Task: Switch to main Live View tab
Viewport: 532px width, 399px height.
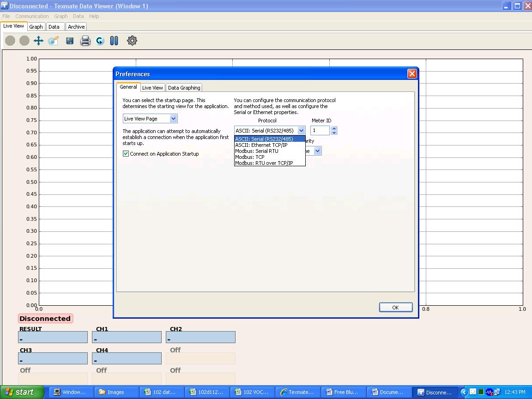Action: pos(13,26)
